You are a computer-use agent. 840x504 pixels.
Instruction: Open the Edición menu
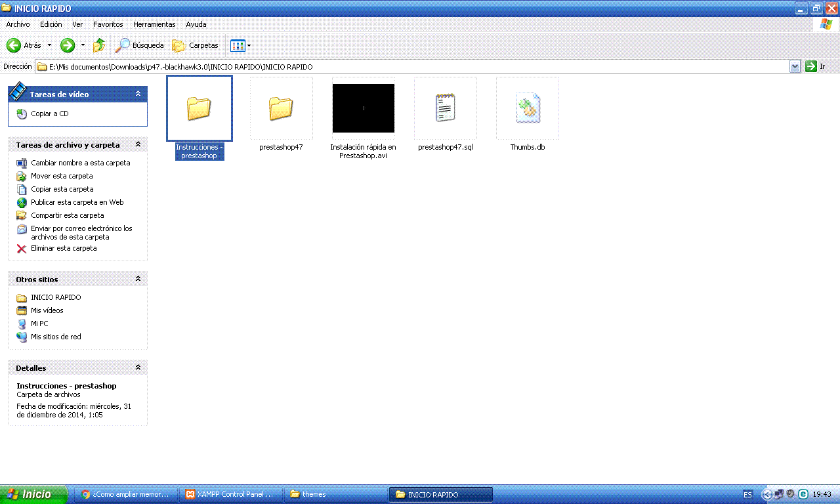click(51, 24)
